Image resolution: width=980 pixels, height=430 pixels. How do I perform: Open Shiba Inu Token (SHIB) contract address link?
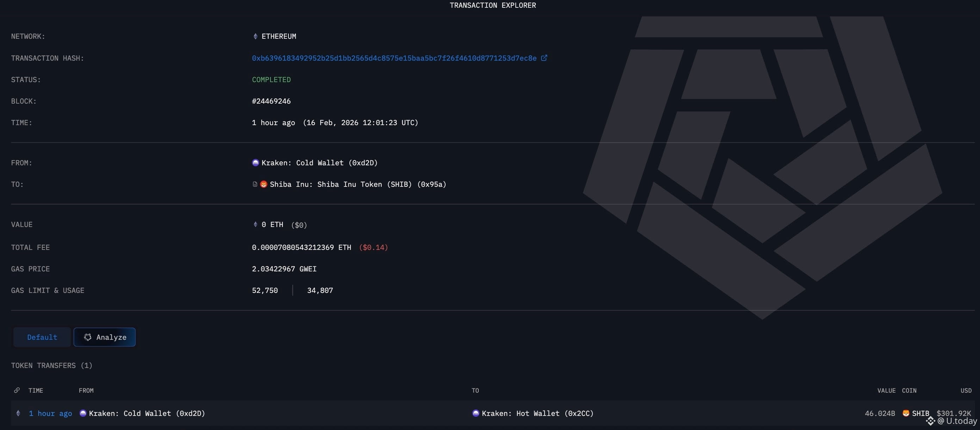(358, 185)
